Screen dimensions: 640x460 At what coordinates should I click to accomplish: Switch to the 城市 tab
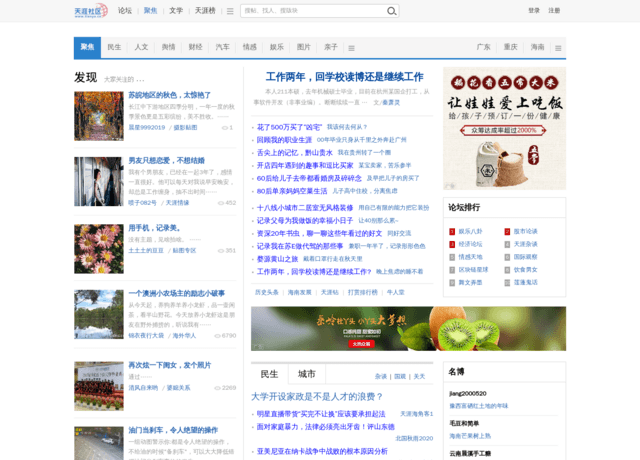(306, 374)
